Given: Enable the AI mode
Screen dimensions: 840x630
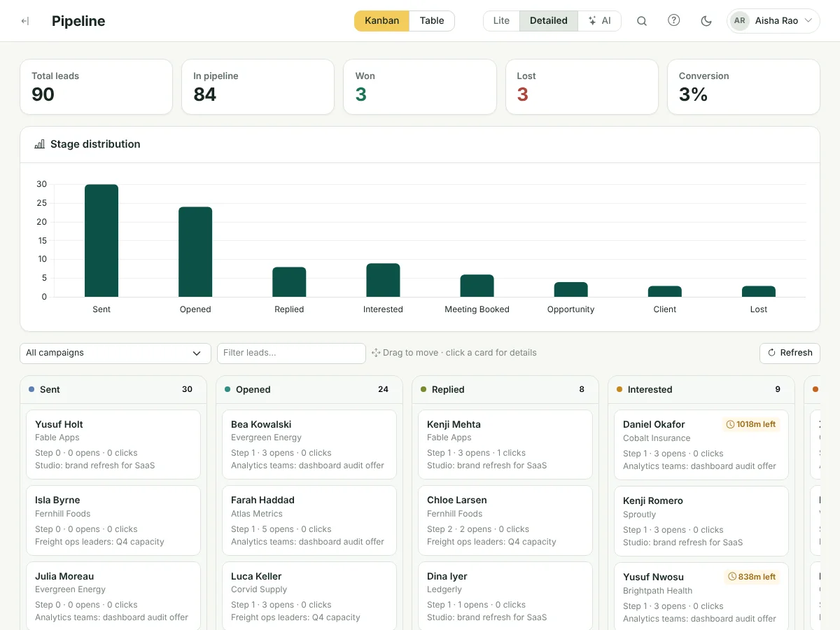Looking at the screenshot, I should 600,21.
